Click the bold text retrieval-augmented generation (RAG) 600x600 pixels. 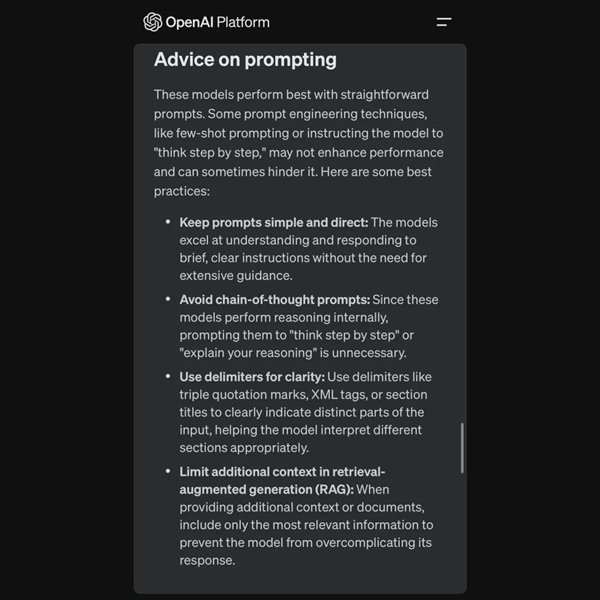pyautogui.click(x=266, y=489)
